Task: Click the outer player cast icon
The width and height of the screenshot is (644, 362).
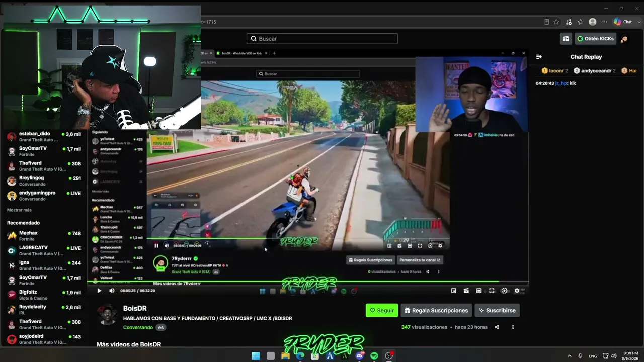Action: pos(466,291)
